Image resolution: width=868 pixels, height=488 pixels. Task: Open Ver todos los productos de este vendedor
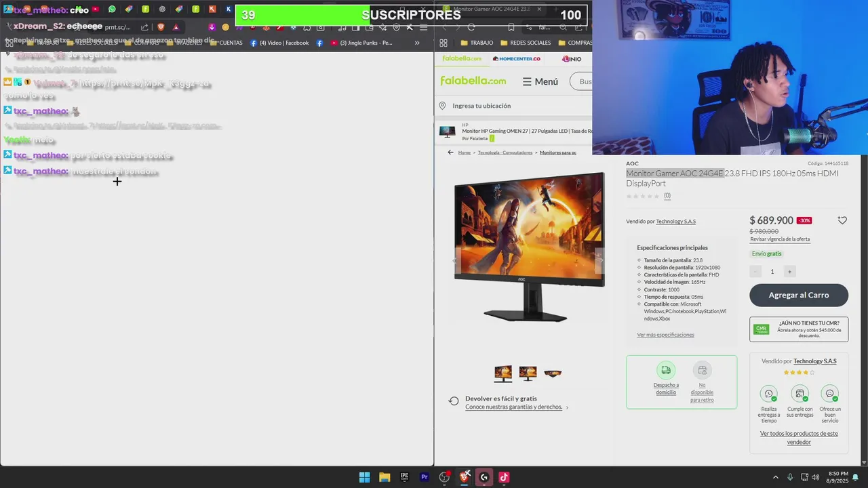tap(799, 438)
